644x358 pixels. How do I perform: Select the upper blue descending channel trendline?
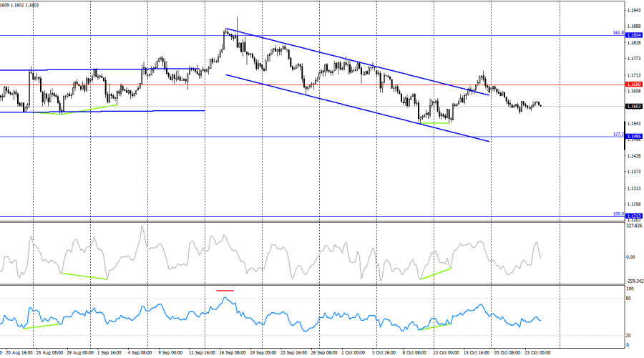click(x=358, y=62)
